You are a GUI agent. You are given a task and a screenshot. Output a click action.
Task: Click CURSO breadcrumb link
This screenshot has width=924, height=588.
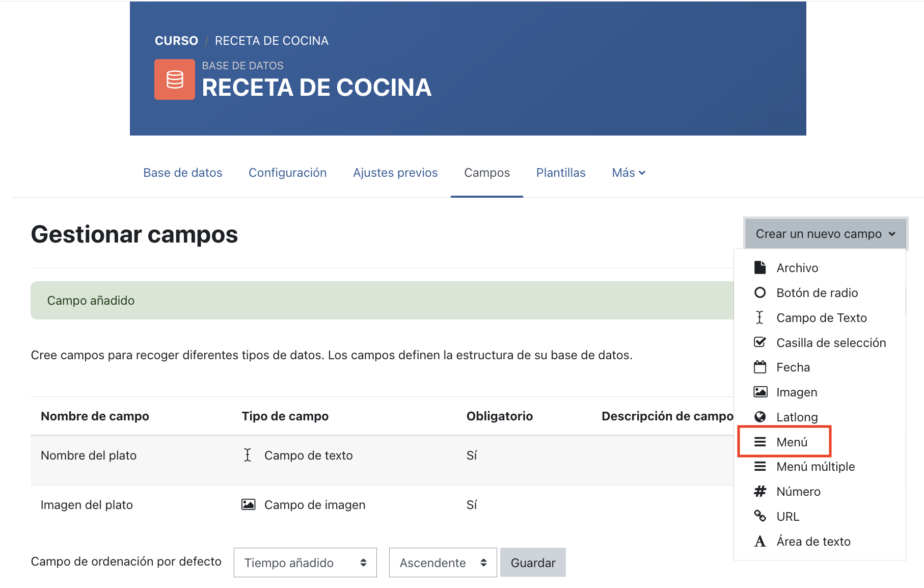pos(176,41)
